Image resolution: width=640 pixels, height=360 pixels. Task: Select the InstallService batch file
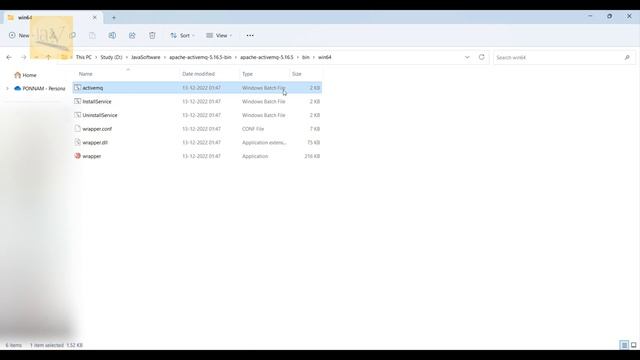(x=197, y=102)
